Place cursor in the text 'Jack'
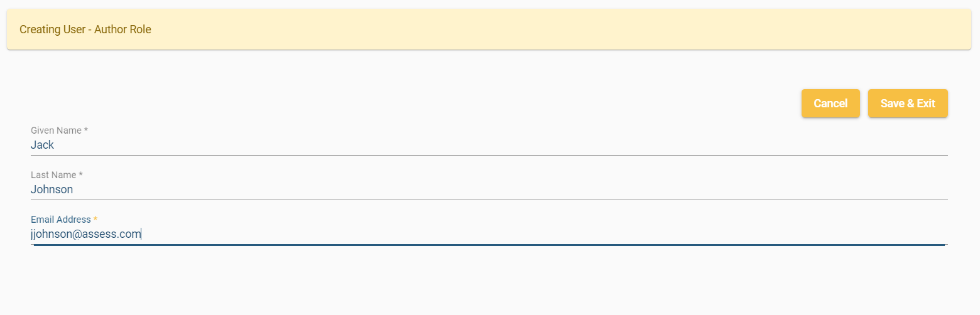The image size is (980, 315). [42, 145]
